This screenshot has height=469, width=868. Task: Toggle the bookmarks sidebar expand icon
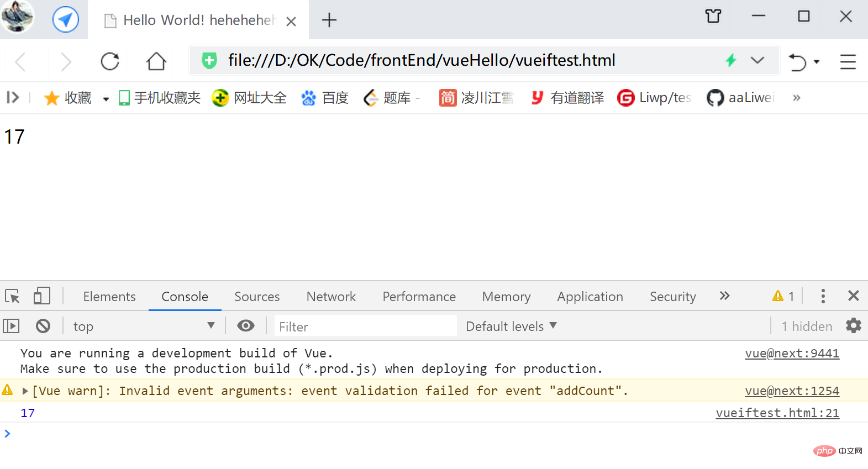pyautogui.click(x=13, y=98)
